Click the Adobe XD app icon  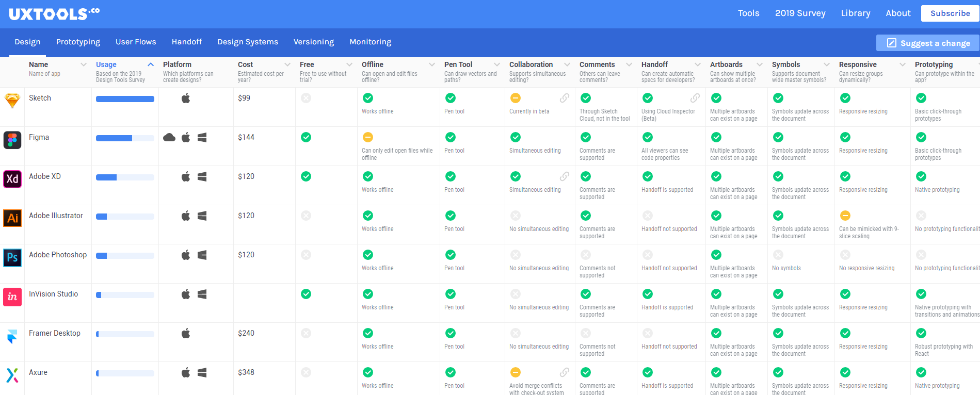pyautogui.click(x=12, y=179)
